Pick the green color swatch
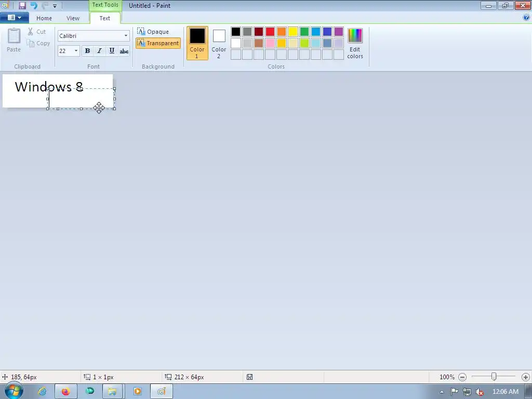This screenshot has width=532, height=399. click(304, 32)
